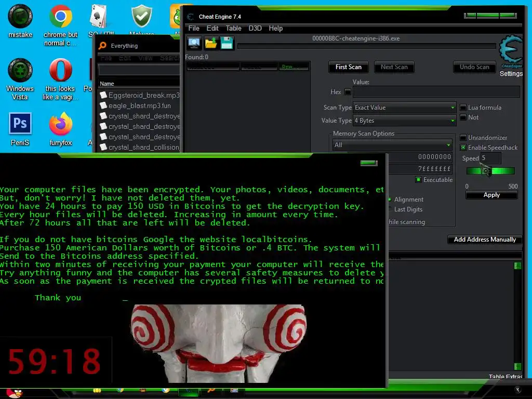The image size is (532, 399).
Task: Select the solitaire playing cards desktop icon
Action: pos(98,16)
